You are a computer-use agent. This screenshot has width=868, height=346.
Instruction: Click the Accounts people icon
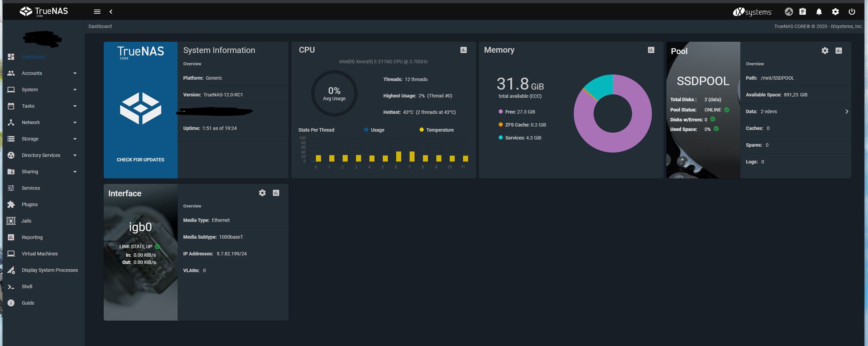pos(11,73)
